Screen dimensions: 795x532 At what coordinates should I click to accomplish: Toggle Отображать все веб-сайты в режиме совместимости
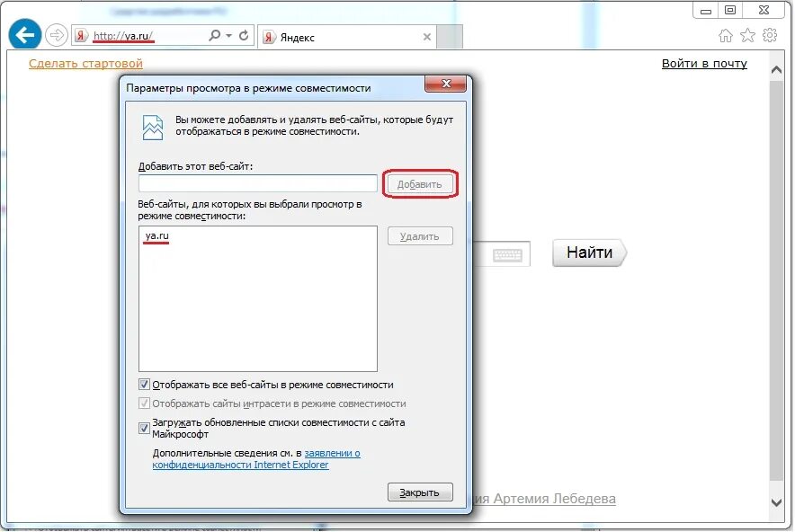(x=145, y=385)
